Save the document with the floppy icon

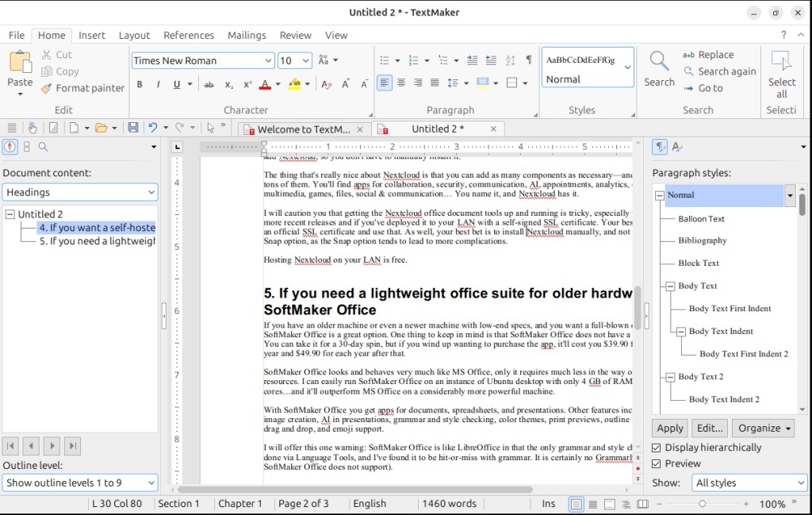pyautogui.click(x=133, y=128)
